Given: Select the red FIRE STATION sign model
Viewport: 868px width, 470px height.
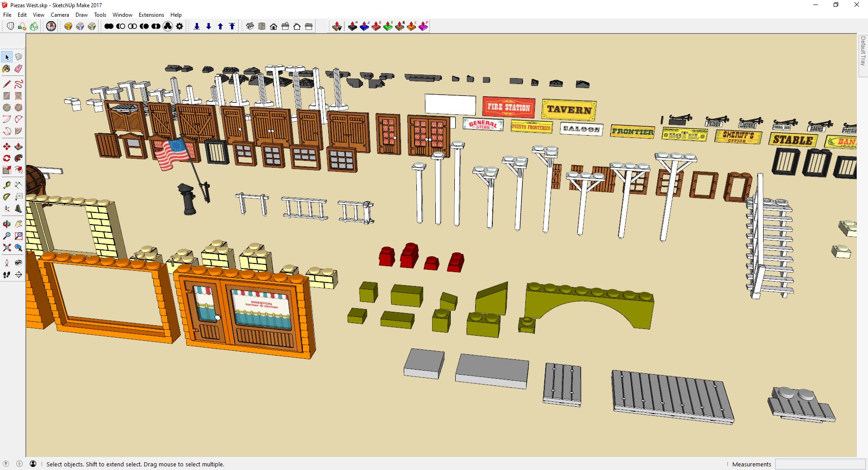Looking at the screenshot, I should [x=509, y=108].
